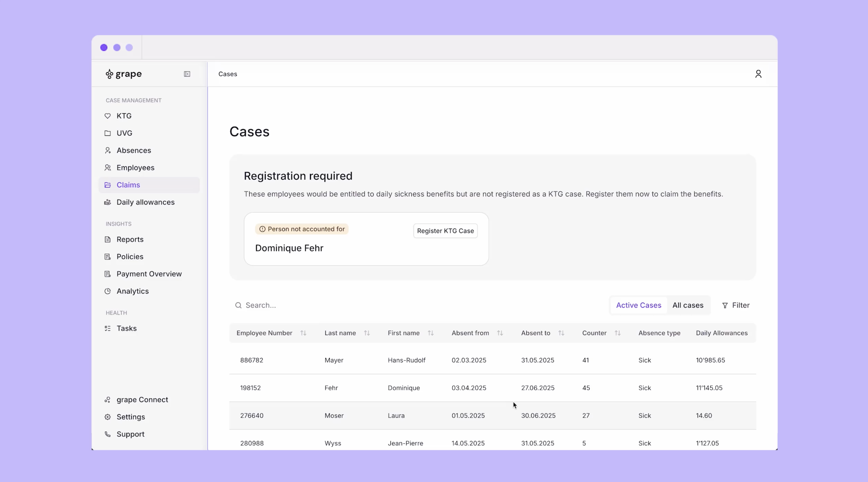Screen dimensions: 868x482
Task: Select Daily allowances in sidebar
Action: click(x=149, y=202)
